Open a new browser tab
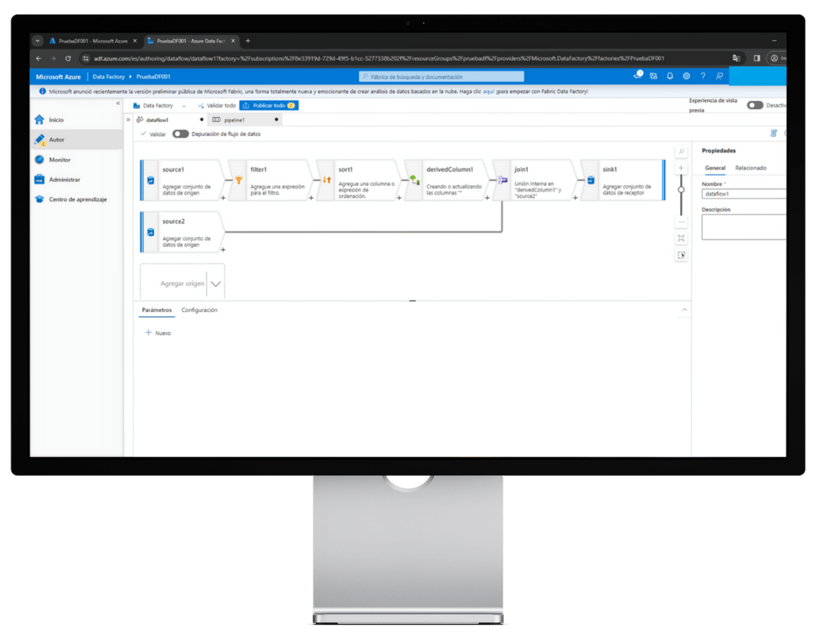 point(248,41)
